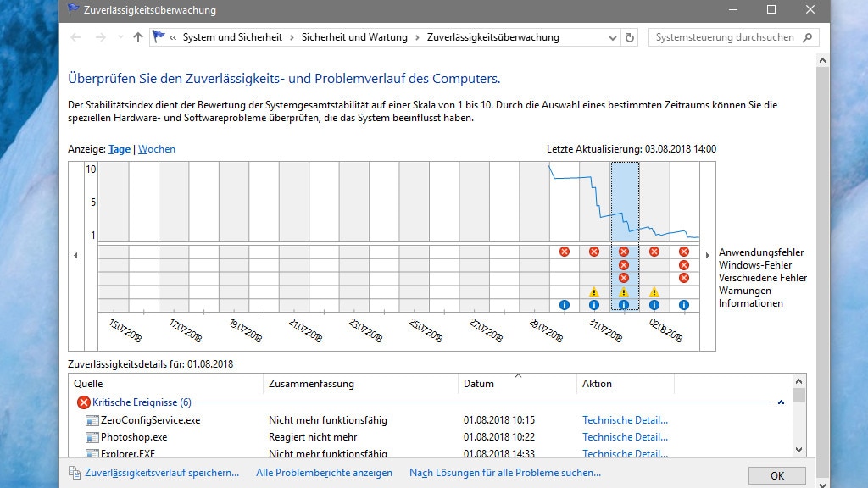The width and height of the screenshot is (868, 488).
Task: Click the information icon for 01.08.2018
Action: coord(624,304)
